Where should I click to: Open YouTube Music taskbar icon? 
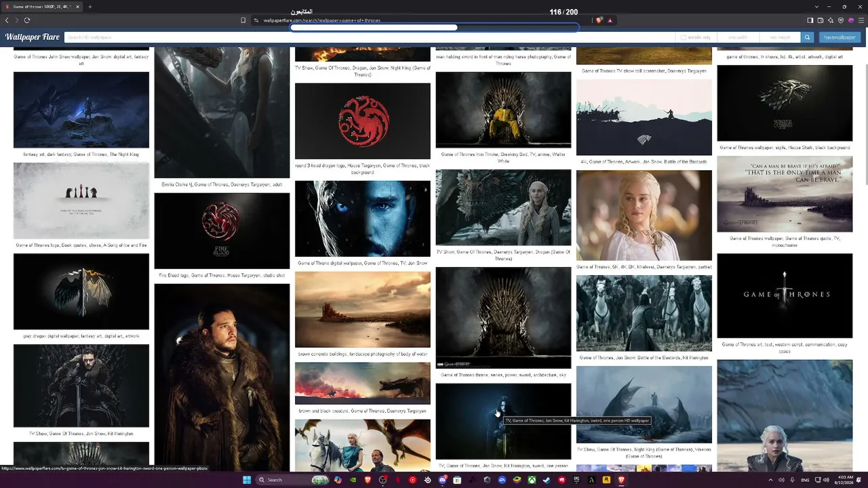(x=412, y=480)
